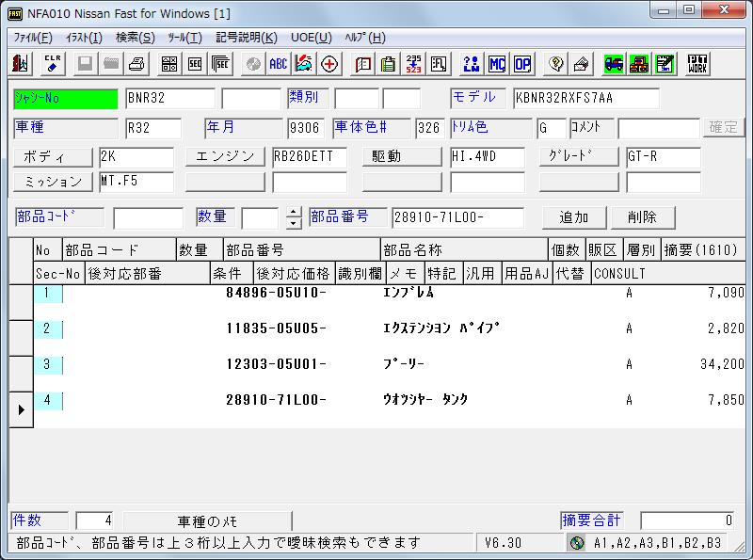Click the PT WORK toolbar icon
This screenshot has width=753, height=560.
697,64
